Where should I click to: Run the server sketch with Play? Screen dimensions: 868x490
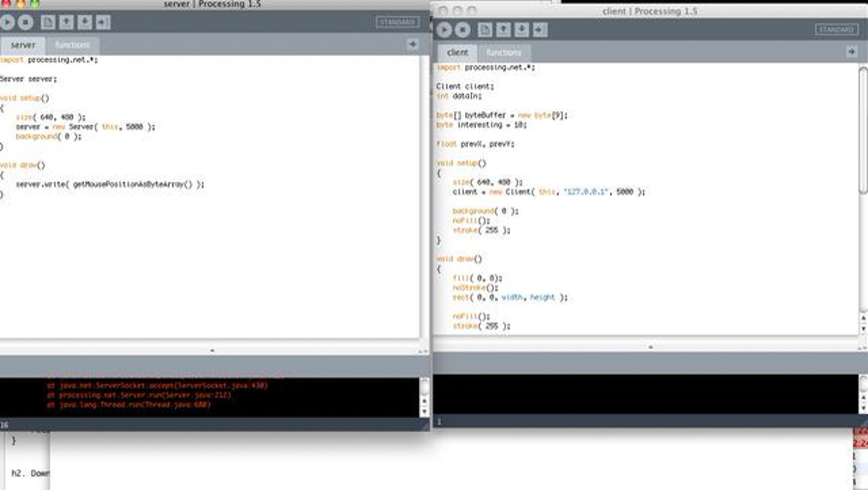(x=7, y=22)
